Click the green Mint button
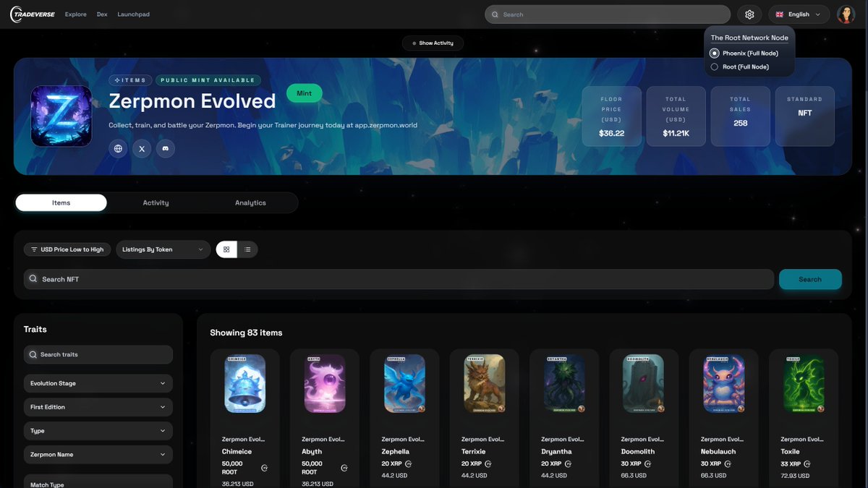Screen dimensions: 868x488 305,93
